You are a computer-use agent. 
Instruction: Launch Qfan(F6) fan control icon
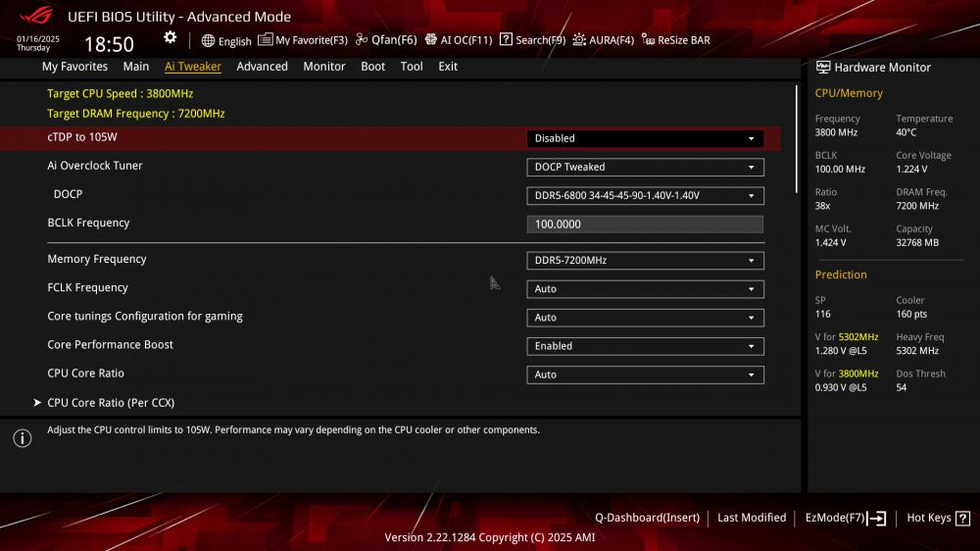coord(362,39)
